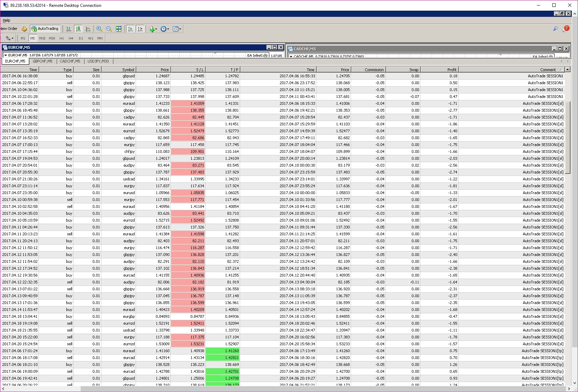Select the H4 timeframe

(71, 38)
